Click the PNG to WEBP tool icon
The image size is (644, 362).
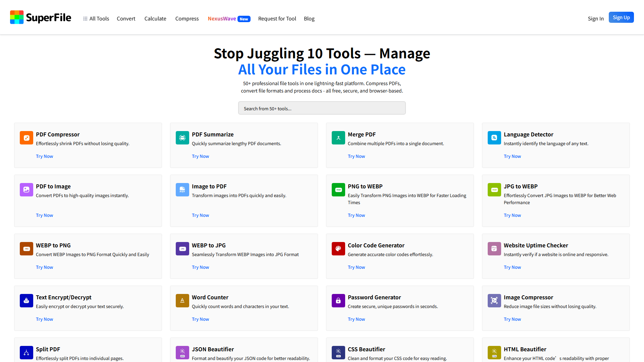(338, 190)
